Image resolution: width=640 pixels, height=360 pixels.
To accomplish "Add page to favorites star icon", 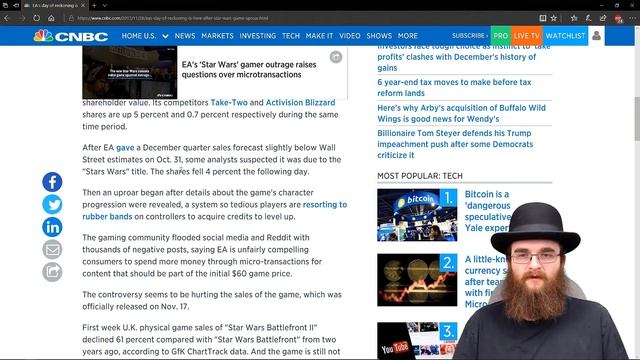I will (553, 18).
